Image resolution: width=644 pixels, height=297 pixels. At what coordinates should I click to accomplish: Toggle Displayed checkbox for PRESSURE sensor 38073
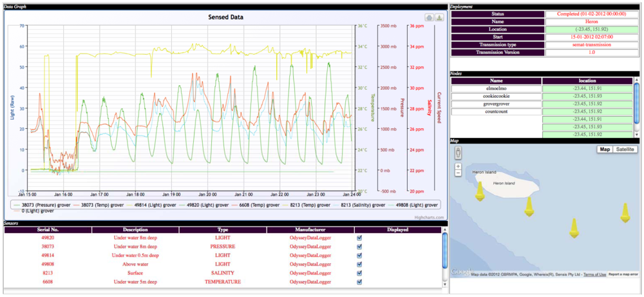click(x=359, y=246)
